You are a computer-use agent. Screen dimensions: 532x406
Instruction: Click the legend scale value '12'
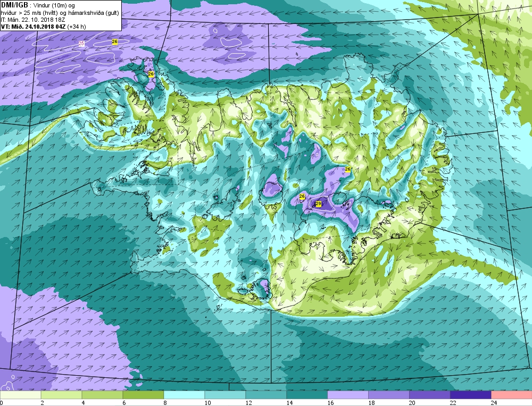click(248, 403)
